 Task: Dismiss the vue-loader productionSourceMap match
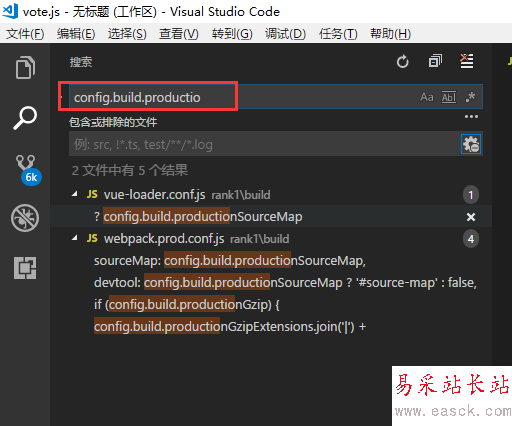click(471, 217)
